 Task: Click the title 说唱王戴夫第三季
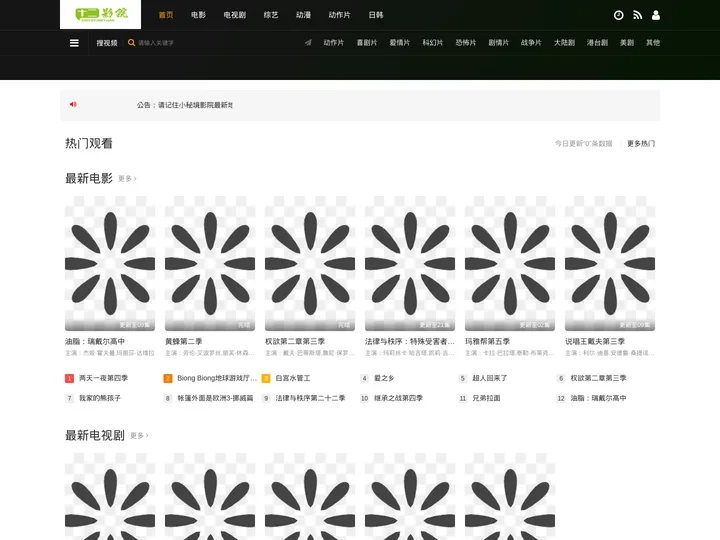pyautogui.click(x=595, y=342)
